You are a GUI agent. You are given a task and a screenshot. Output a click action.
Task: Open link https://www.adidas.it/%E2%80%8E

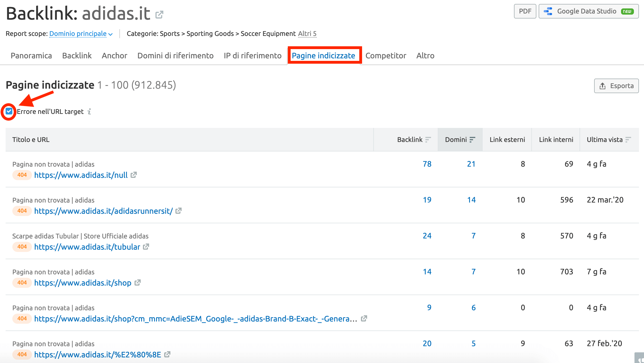click(x=98, y=355)
